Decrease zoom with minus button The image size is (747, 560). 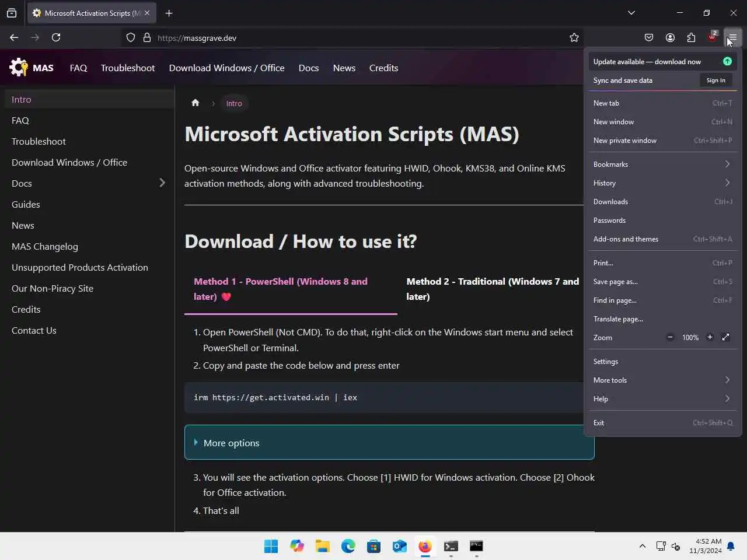(670, 337)
